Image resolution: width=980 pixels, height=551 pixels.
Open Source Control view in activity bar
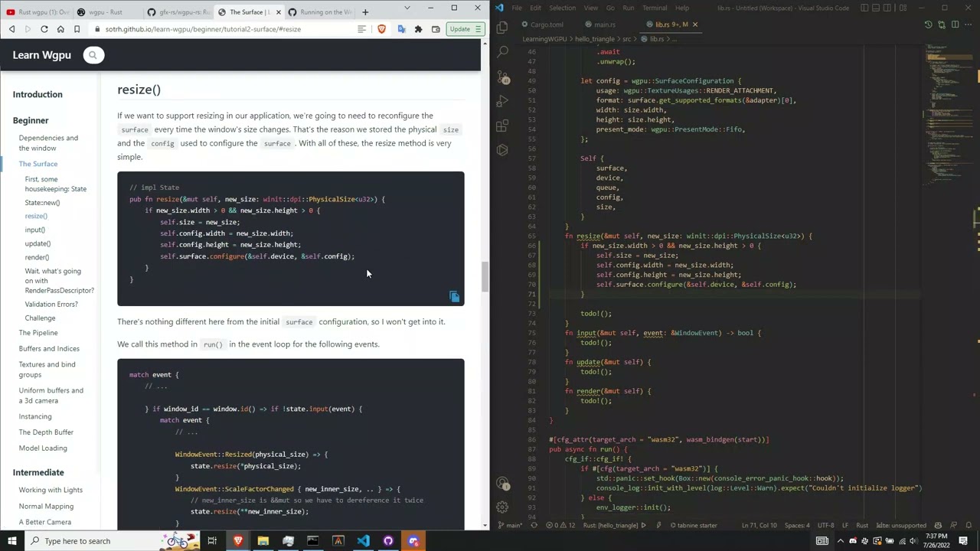click(x=502, y=77)
